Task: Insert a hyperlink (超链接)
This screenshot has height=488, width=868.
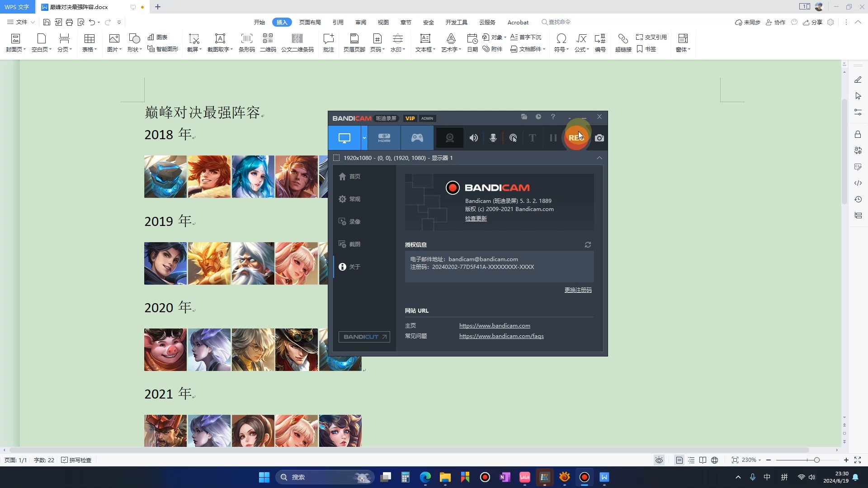Action: click(x=623, y=43)
